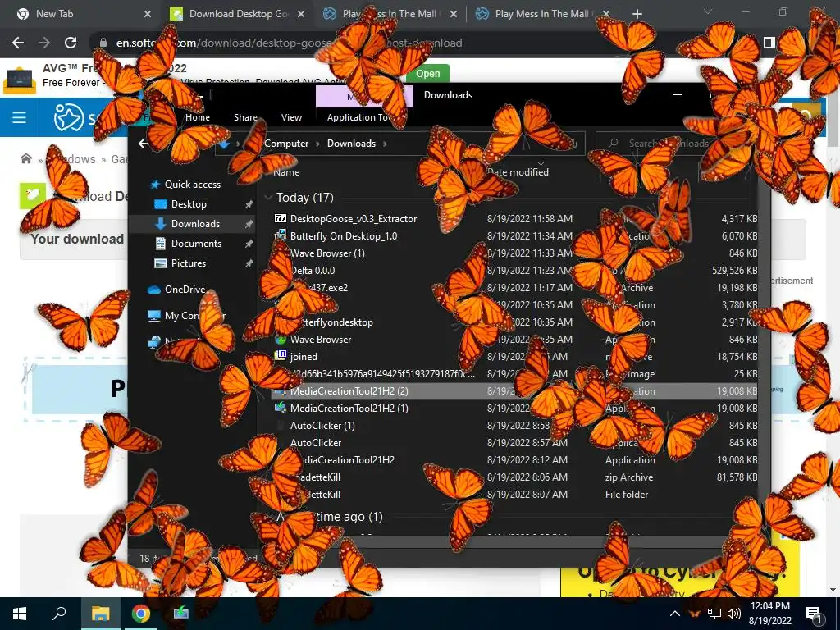Open File Explorer from taskbar
Viewport: 840px width, 630px height.
(100, 614)
